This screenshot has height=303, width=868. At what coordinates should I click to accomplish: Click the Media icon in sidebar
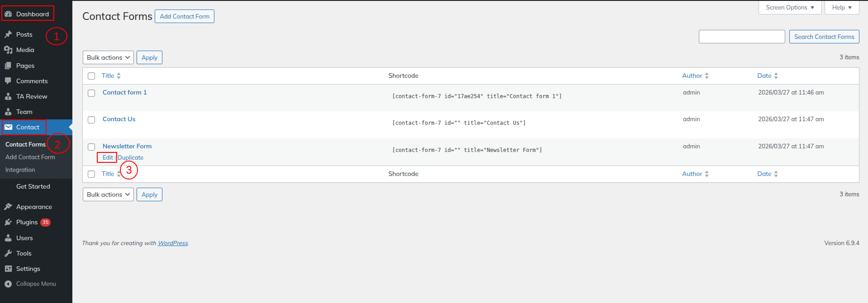pyautogui.click(x=8, y=50)
